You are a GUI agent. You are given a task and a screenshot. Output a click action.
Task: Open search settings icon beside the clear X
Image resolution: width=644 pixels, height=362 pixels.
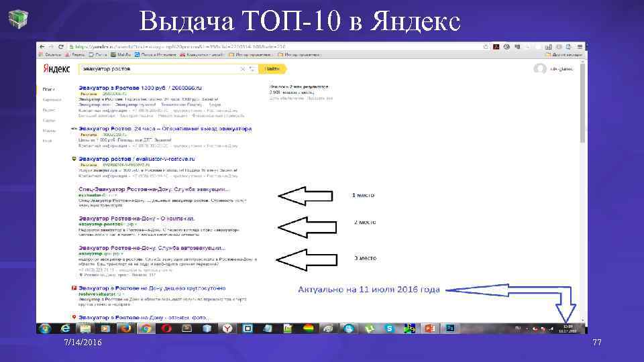pos(252,69)
